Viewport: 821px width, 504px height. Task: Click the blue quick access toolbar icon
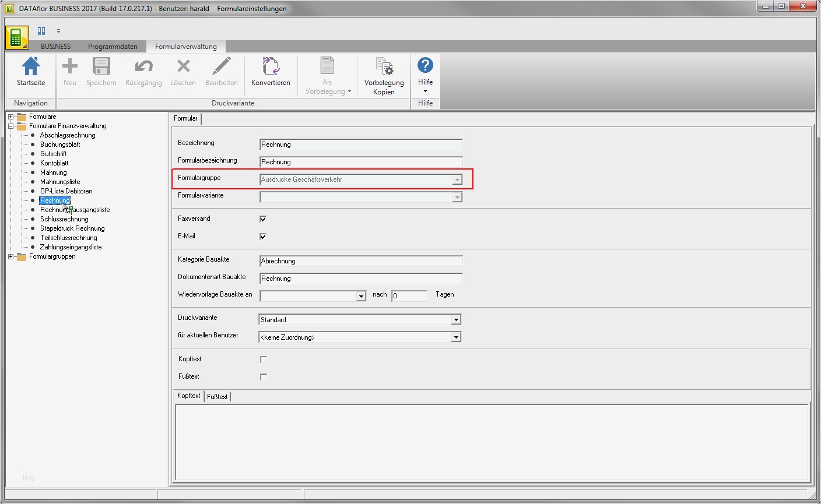click(x=41, y=31)
